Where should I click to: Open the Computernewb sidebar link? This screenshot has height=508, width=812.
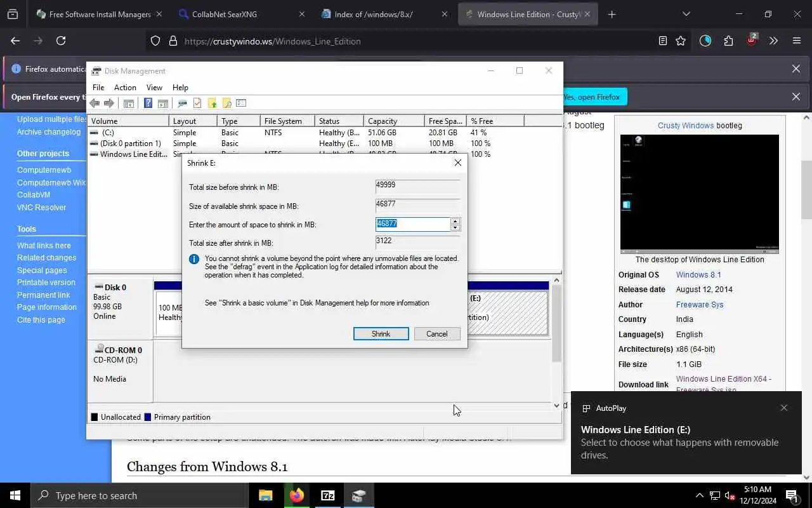(x=44, y=170)
